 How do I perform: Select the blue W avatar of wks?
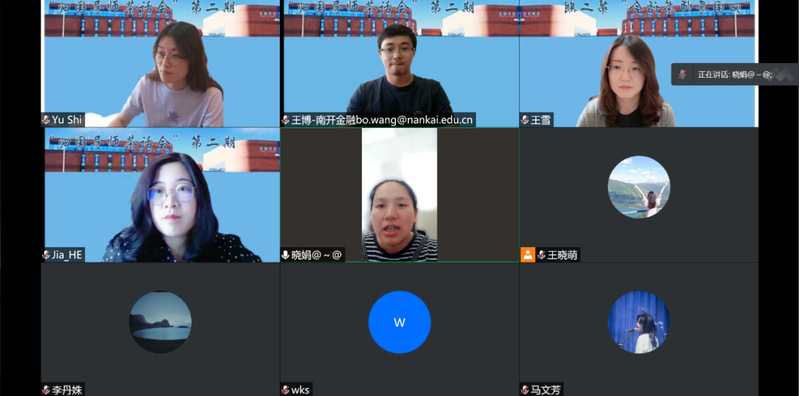400,322
